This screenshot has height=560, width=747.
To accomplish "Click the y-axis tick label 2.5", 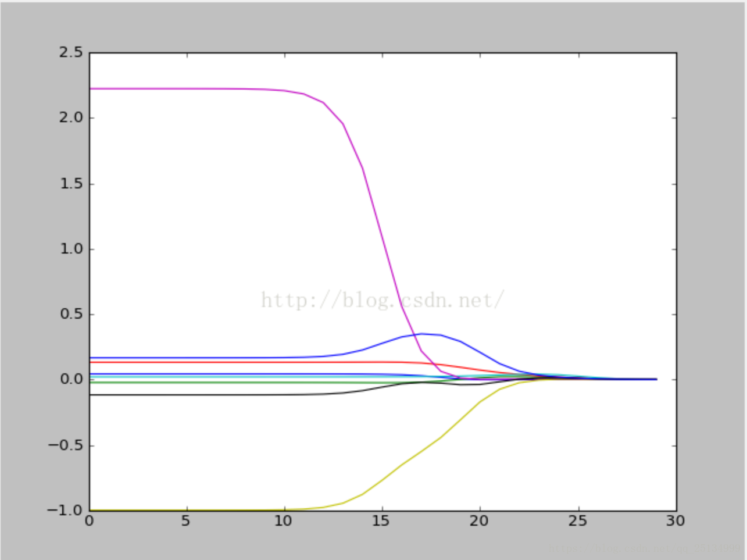I will (x=70, y=52).
